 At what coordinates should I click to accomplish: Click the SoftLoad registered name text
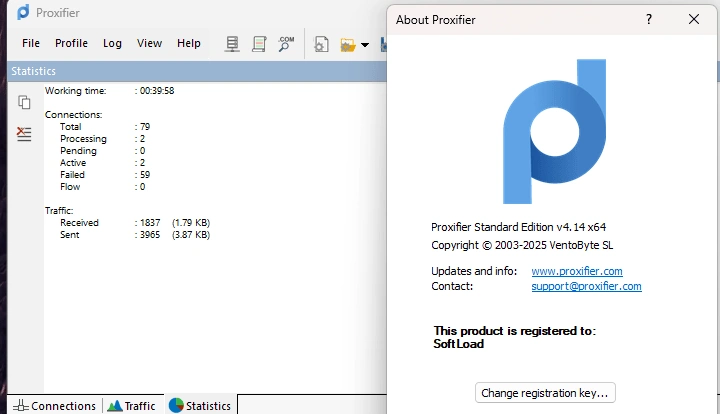(458, 344)
